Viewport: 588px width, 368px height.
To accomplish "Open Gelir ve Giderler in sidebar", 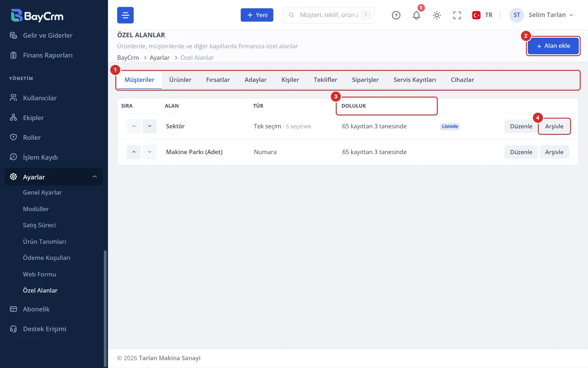I will (54, 35).
